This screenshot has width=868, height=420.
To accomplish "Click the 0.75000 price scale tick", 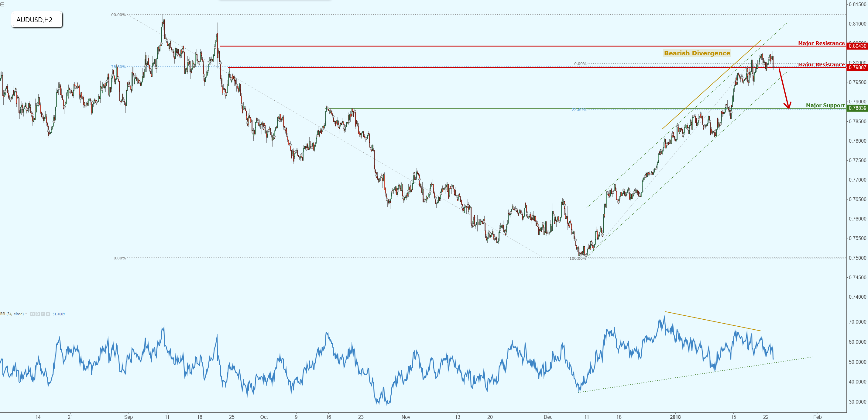I will [857, 258].
